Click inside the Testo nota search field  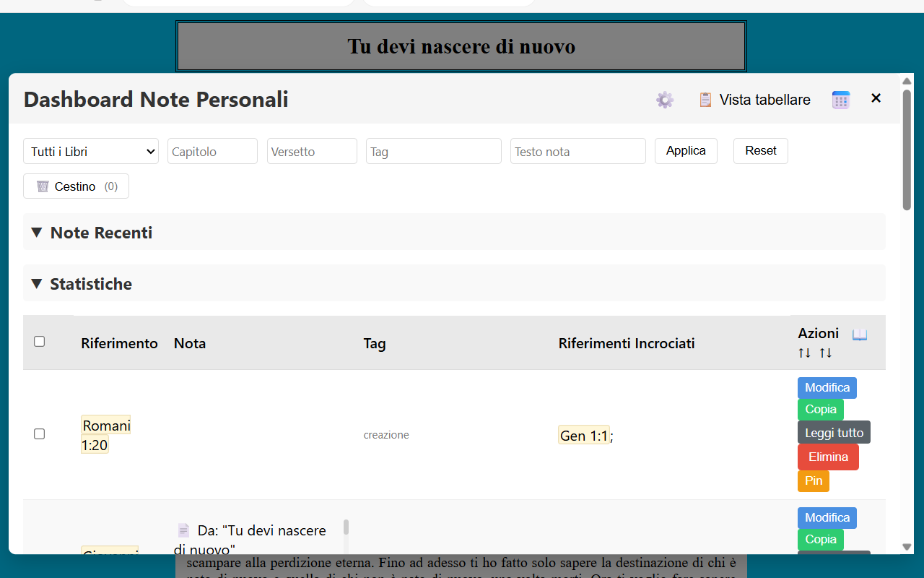tap(577, 151)
